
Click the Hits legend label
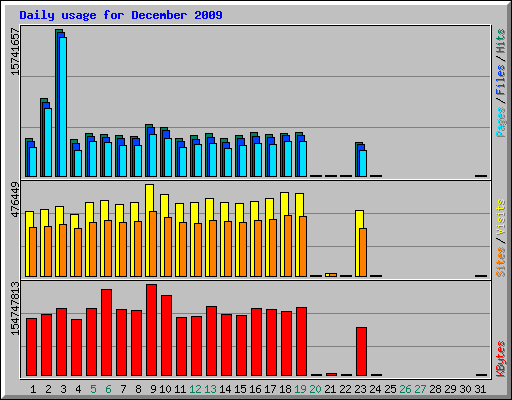click(x=501, y=41)
